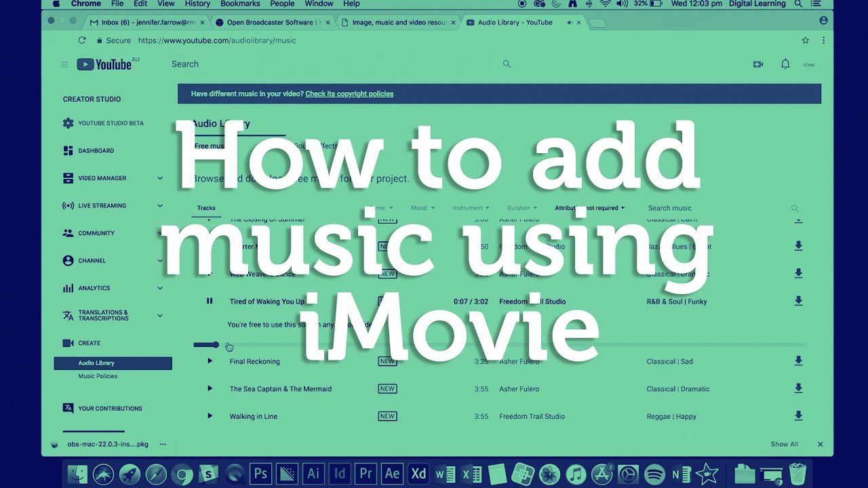The width and height of the screenshot is (868, 488).
Task: Click the Search music magnifier icon
Action: 795,208
